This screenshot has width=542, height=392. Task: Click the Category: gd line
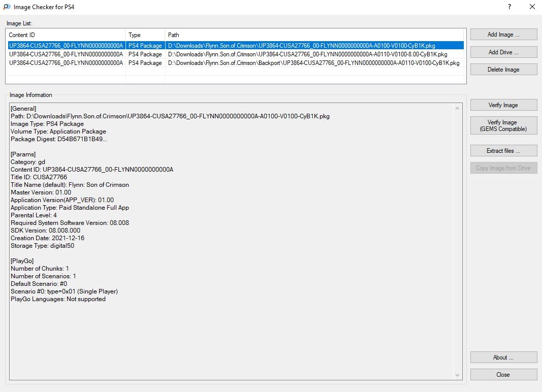[x=27, y=162]
